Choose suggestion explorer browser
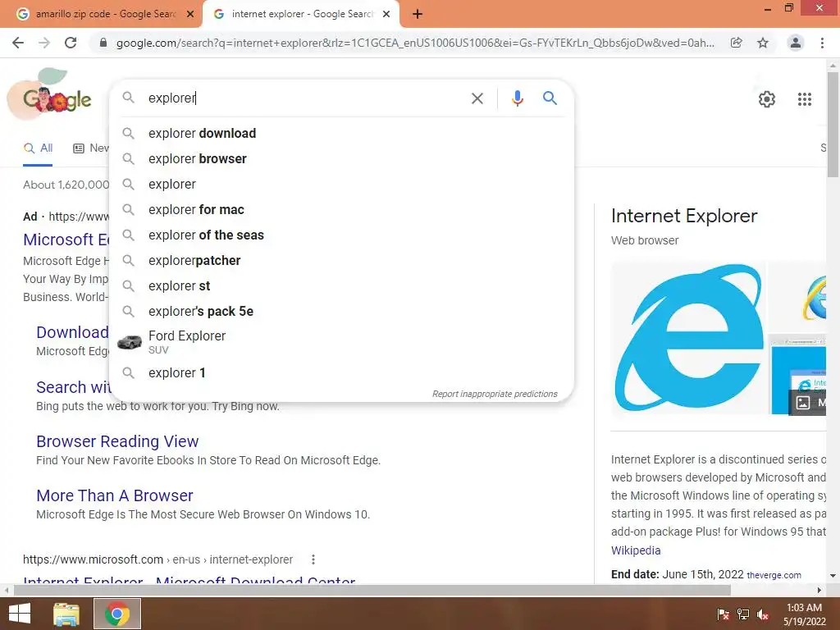 [341, 158]
